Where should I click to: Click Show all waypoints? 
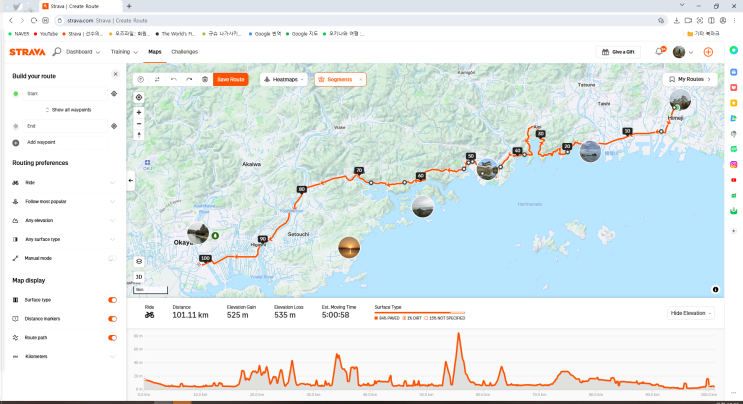click(x=68, y=110)
